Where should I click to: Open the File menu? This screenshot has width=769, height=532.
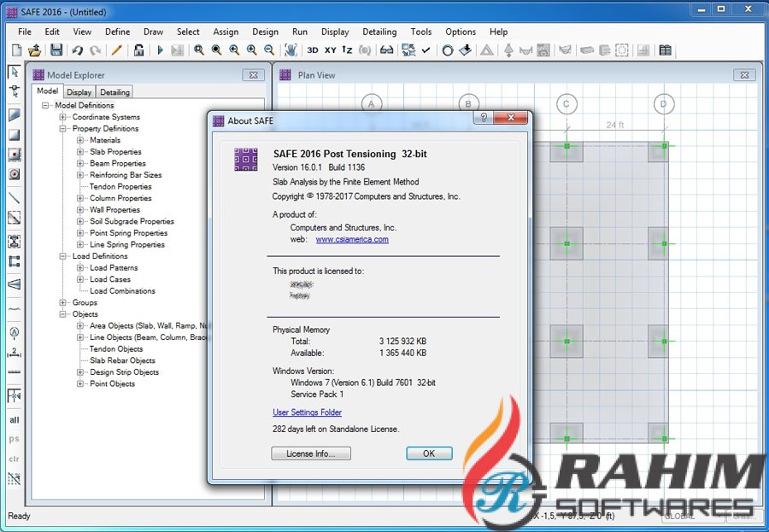pos(25,32)
